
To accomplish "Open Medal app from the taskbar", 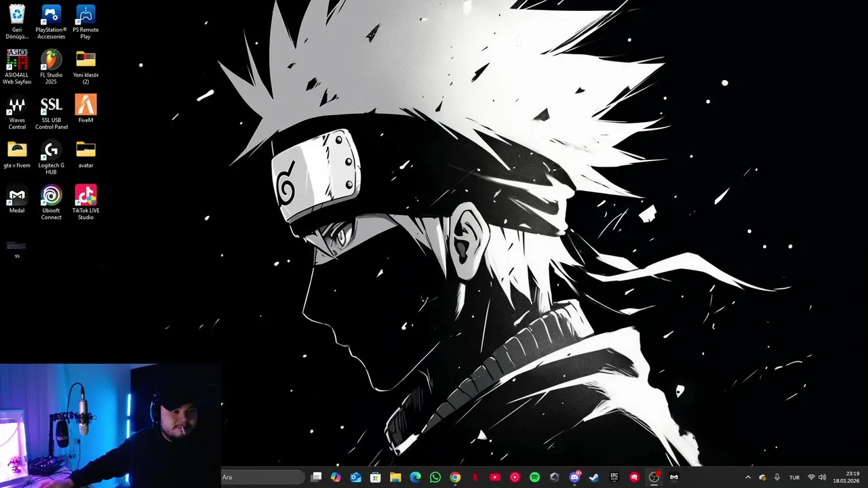I will point(674,477).
